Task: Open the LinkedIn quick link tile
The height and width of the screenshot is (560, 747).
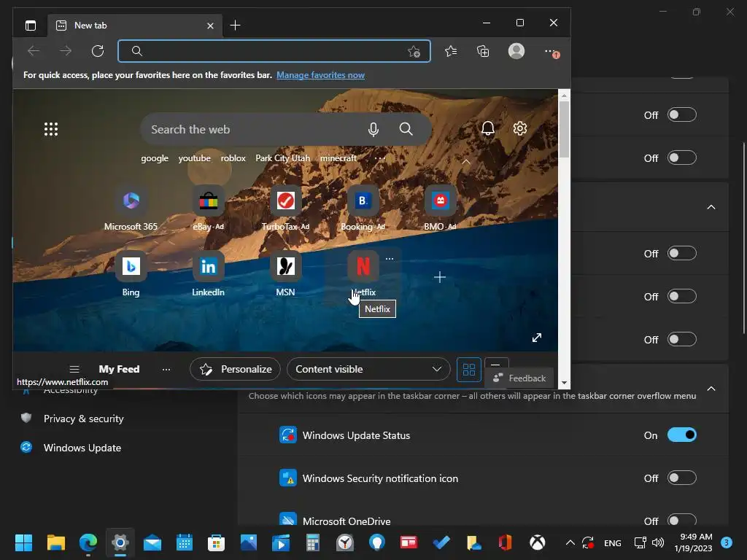Action: pos(208,274)
